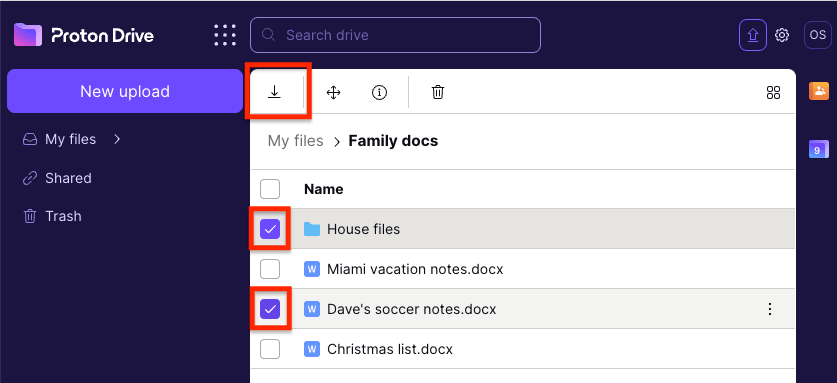837x383 pixels.
Task: Switch to grid view layout icon
Action: [x=773, y=92]
